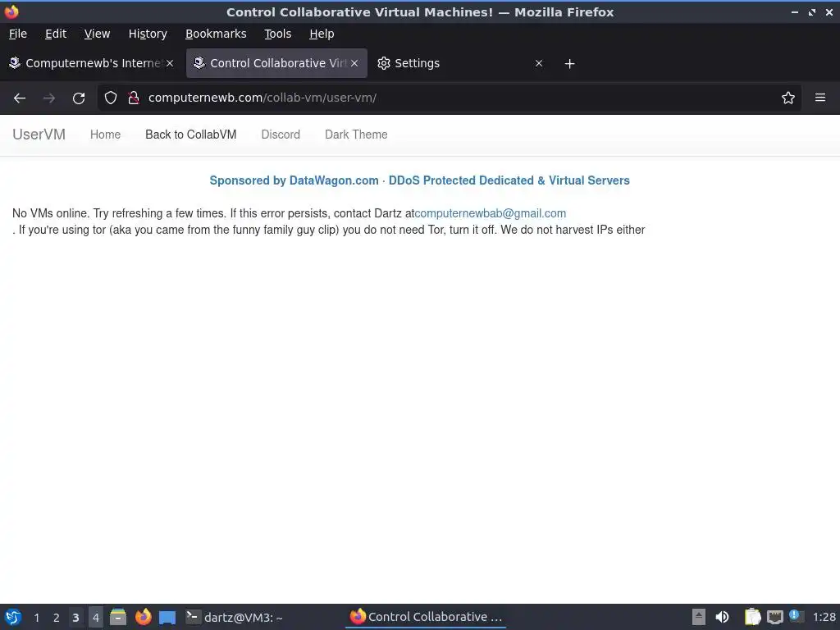Open the volume control tray icon
Viewport: 840px width, 630px height.
[722, 617]
